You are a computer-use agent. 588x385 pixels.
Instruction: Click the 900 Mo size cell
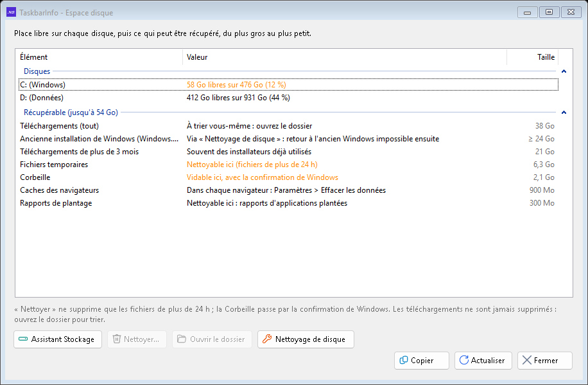[x=542, y=190]
